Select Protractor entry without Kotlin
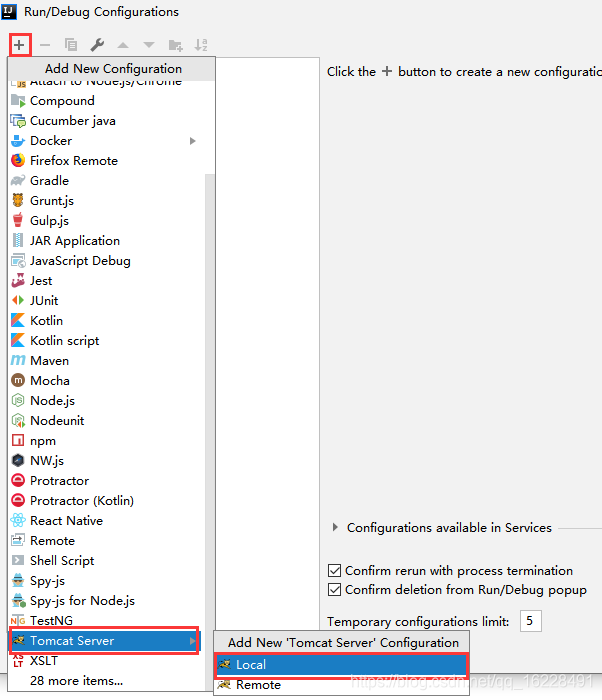Screen dimensions: 602x700 pyautogui.click(x=107, y=481)
